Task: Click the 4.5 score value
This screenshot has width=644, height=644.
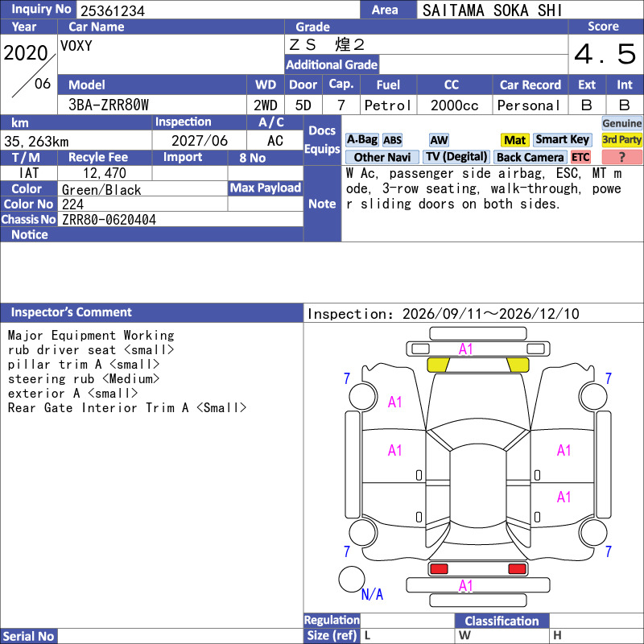Action: coord(605,54)
